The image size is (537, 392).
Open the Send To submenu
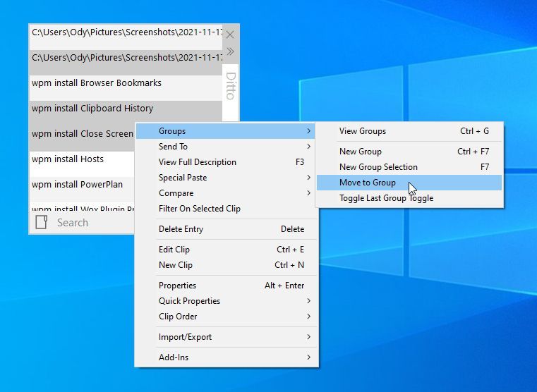click(x=226, y=147)
